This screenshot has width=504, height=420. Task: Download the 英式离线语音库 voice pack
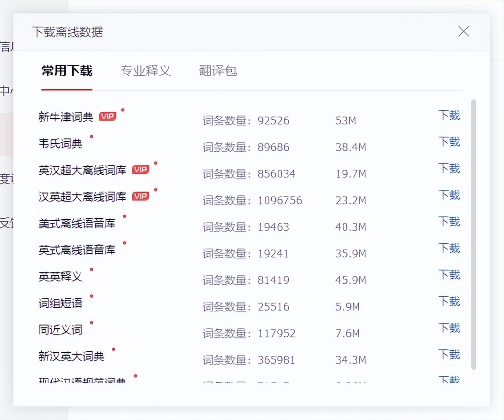(449, 248)
